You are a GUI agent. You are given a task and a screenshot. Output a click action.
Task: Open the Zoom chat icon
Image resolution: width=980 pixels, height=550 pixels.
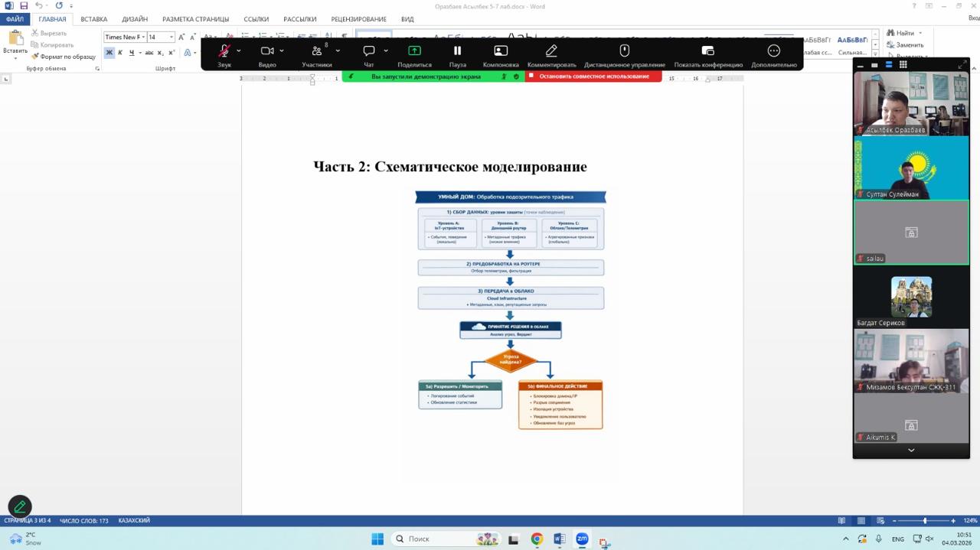click(368, 51)
